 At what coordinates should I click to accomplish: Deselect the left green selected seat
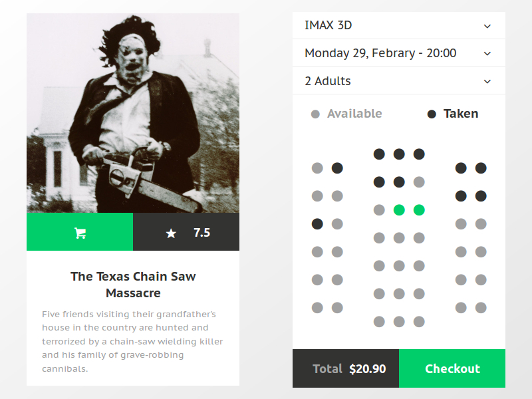[x=399, y=210]
